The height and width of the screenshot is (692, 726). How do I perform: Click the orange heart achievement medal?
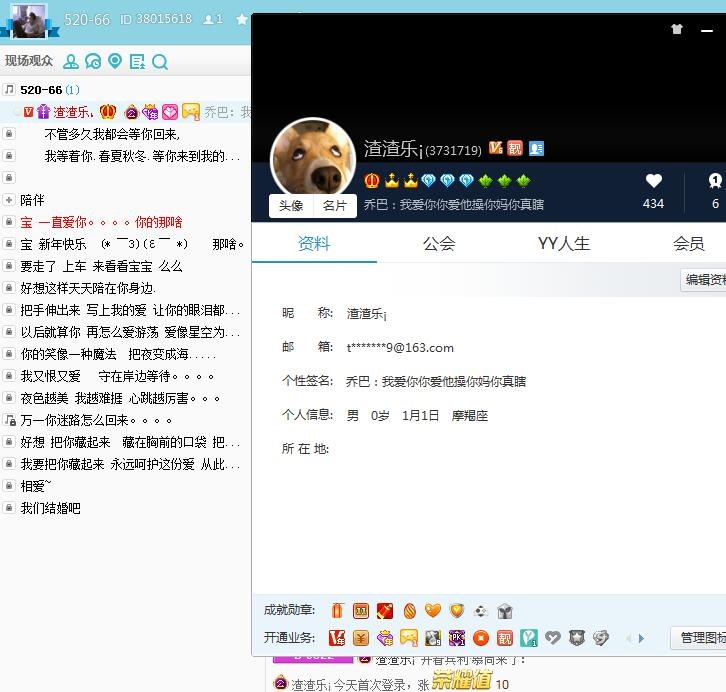coord(433,611)
